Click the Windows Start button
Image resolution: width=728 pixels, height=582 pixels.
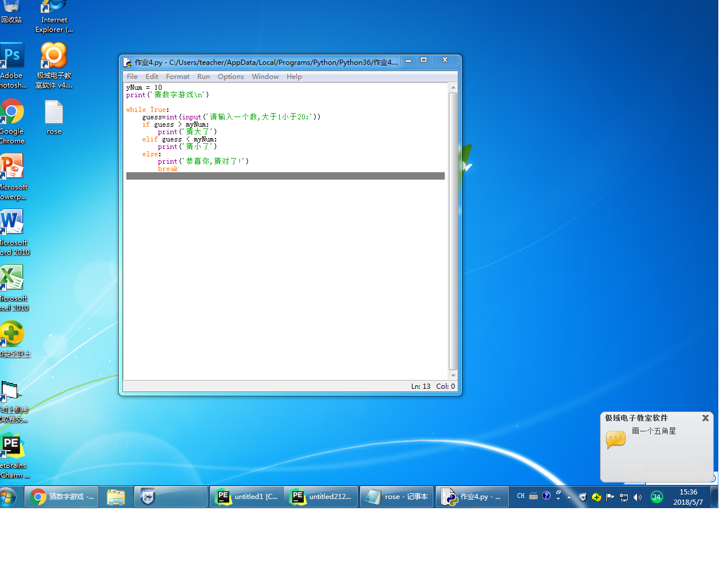8,497
